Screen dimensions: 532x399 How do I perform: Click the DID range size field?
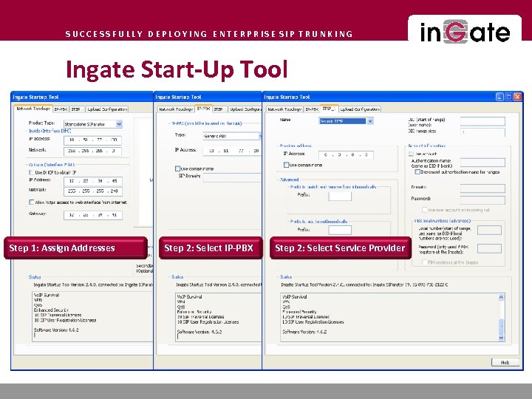(482, 132)
